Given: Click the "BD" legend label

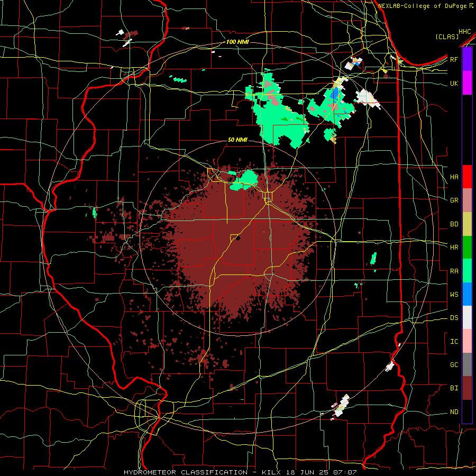Looking at the screenshot, I should 454,224.
